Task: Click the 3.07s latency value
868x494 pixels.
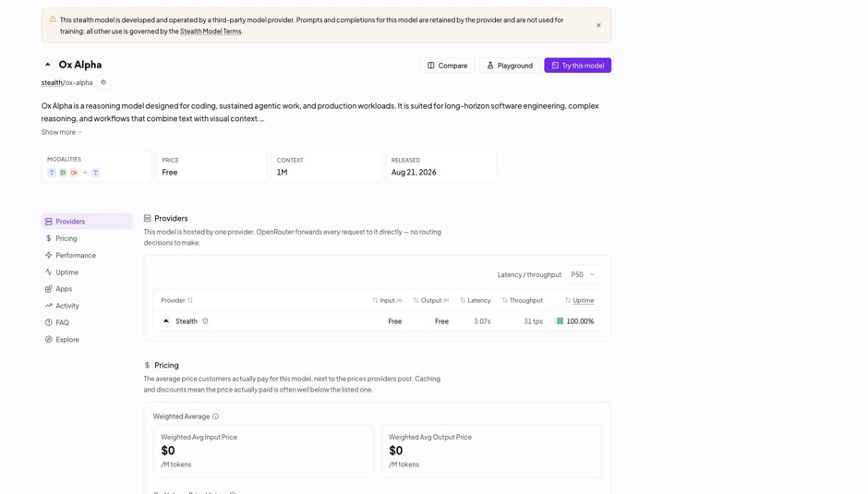Action: 482,321
